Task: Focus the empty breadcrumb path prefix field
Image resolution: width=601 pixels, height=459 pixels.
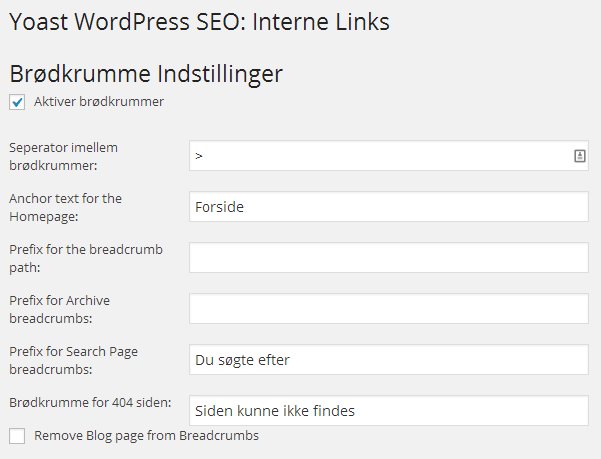Action: [389, 257]
